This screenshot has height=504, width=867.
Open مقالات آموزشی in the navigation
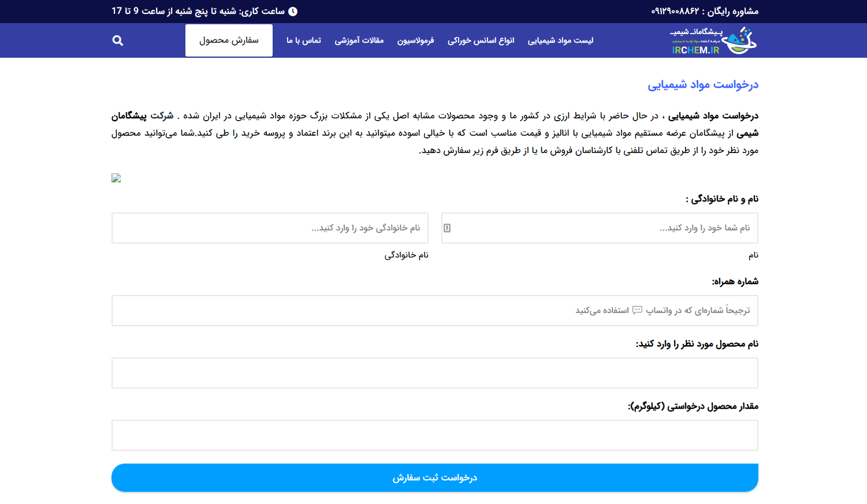click(x=359, y=40)
